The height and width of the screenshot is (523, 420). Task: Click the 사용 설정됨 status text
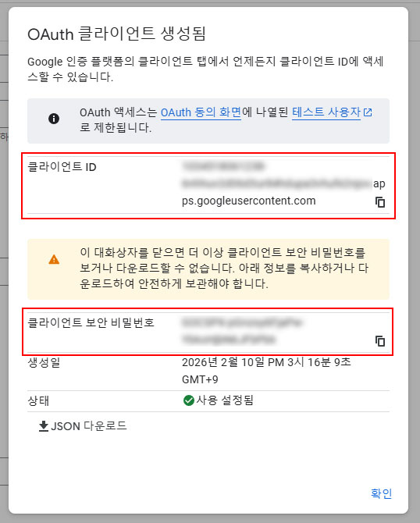225,400
